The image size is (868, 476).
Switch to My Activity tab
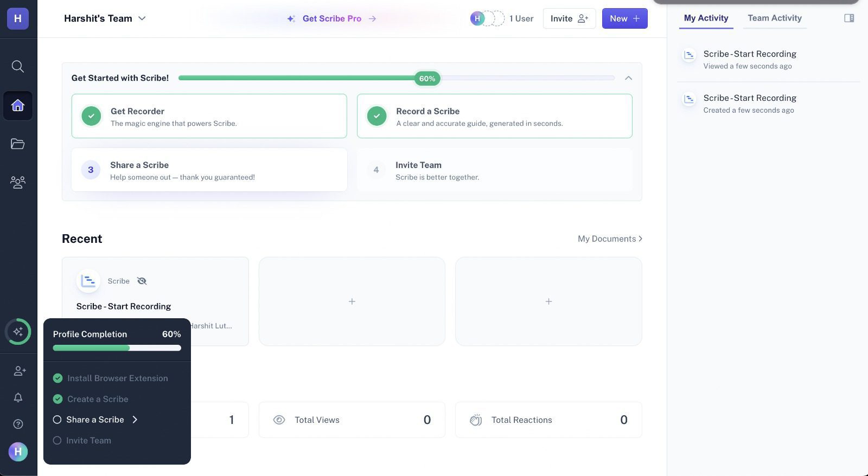pos(706,18)
